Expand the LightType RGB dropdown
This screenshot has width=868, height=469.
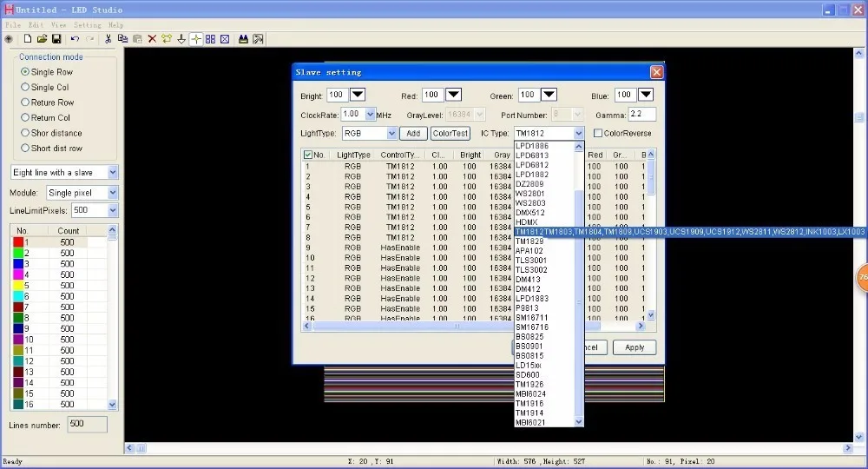pyautogui.click(x=391, y=133)
